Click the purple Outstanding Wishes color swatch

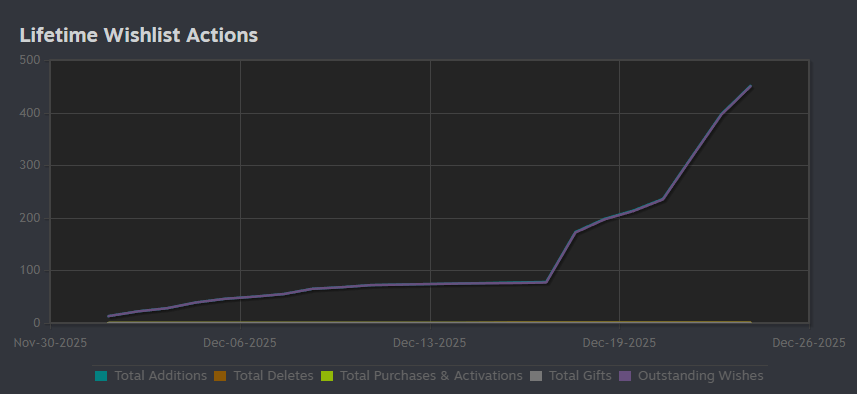coord(625,376)
